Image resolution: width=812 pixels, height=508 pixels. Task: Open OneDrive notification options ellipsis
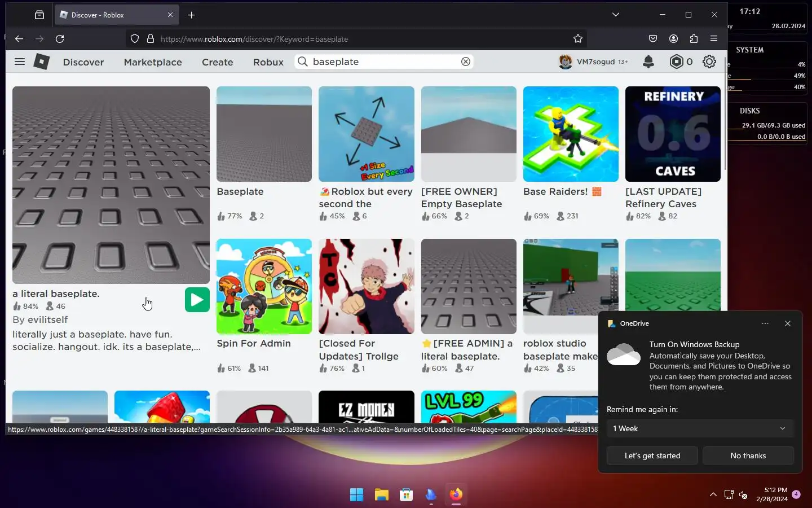[x=765, y=323]
